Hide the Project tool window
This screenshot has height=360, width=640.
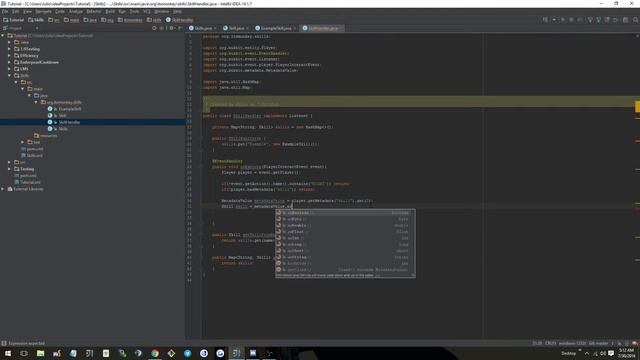pyautogui.click(x=180, y=28)
